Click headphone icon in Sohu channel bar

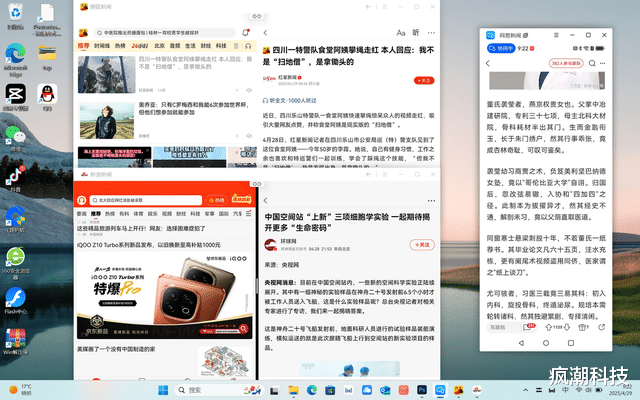pyautogui.click(x=248, y=46)
